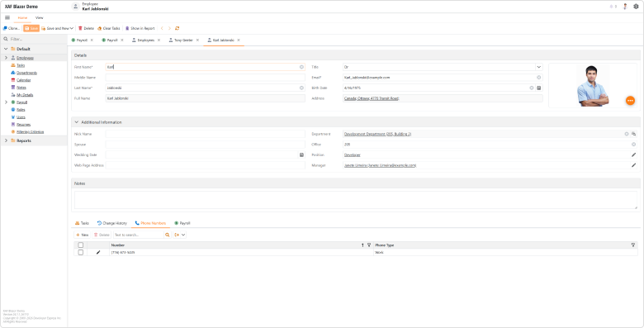Edit the Manager with the pencil icon
The image size is (644, 328).
(633, 165)
